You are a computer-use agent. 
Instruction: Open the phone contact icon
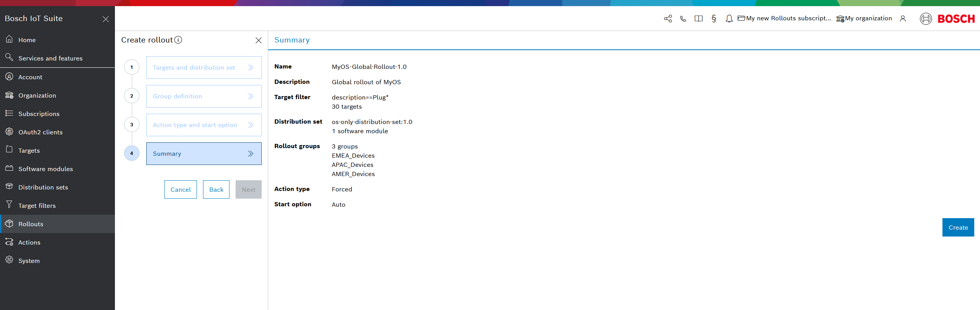[683, 19]
